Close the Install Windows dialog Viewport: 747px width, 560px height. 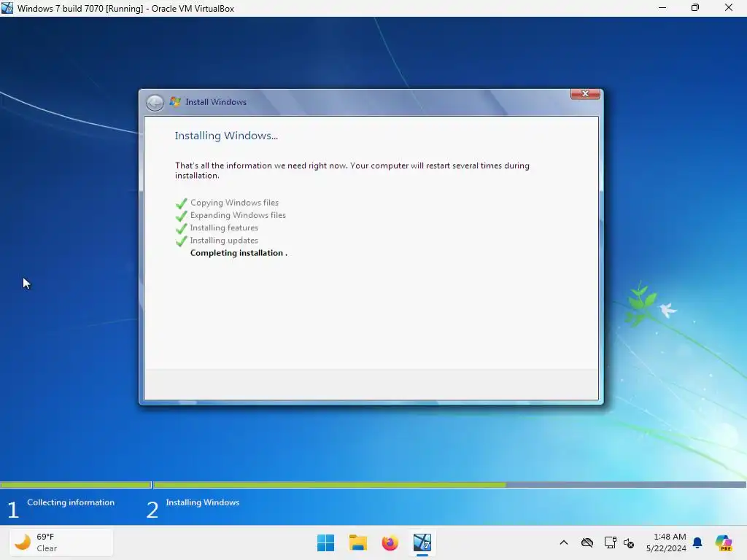pos(585,94)
